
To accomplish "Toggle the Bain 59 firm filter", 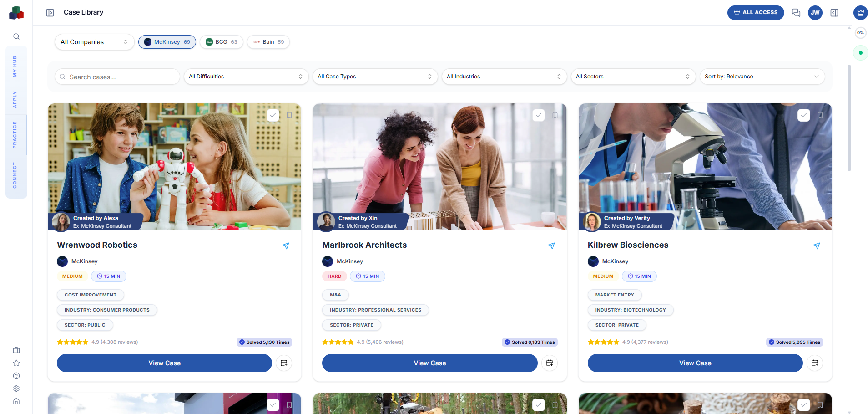I will tap(268, 42).
